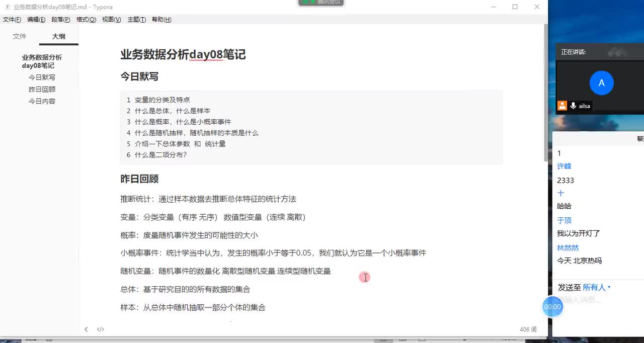644x343 pixels.
Task: Click the paragraph starting 样本：从总体中
Action: pyautogui.click(x=193, y=307)
